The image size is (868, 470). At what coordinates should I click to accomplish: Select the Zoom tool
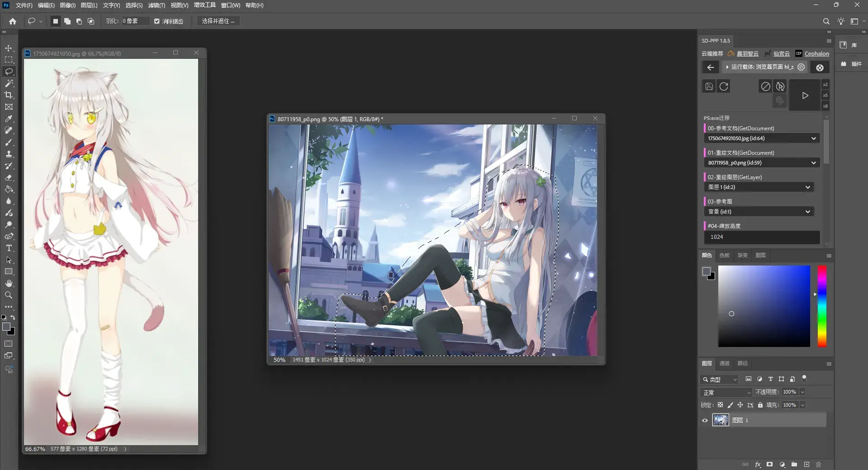[x=9, y=295]
